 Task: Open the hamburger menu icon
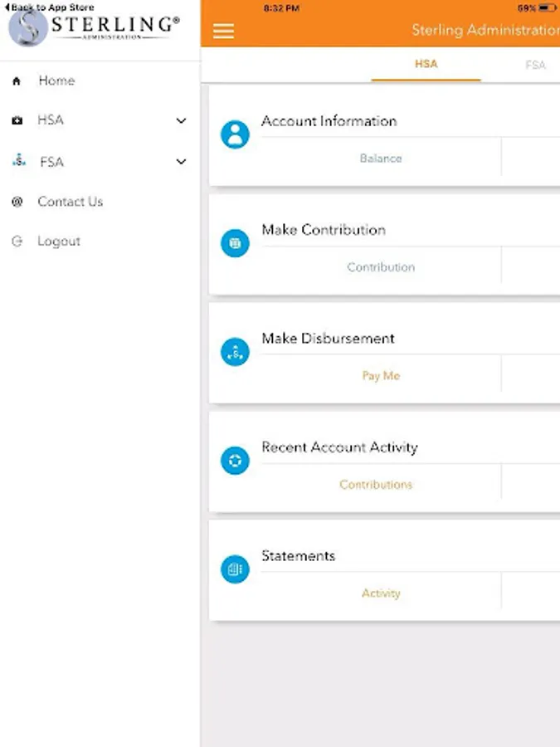[x=223, y=31]
